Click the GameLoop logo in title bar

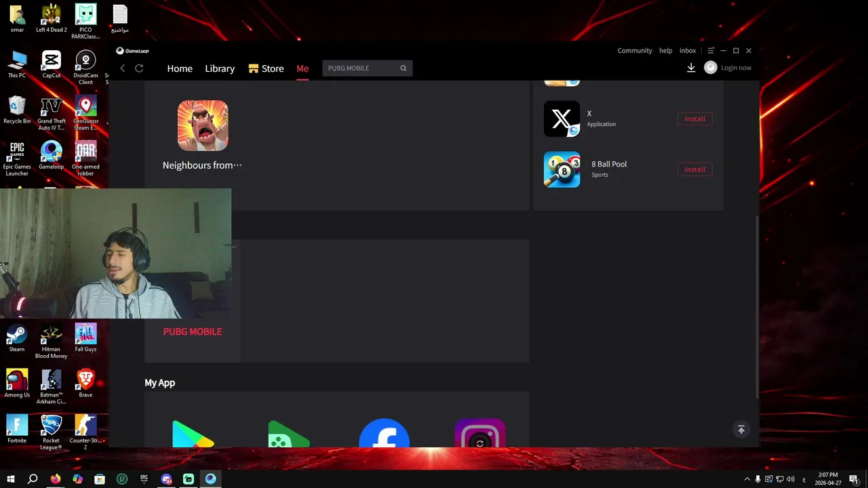132,51
